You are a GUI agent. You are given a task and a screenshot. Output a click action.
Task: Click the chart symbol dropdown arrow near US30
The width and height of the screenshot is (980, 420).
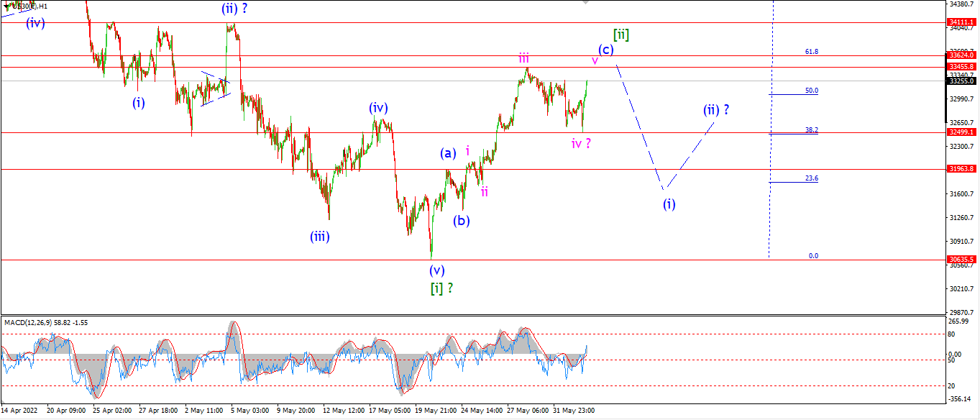pyautogui.click(x=6, y=6)
